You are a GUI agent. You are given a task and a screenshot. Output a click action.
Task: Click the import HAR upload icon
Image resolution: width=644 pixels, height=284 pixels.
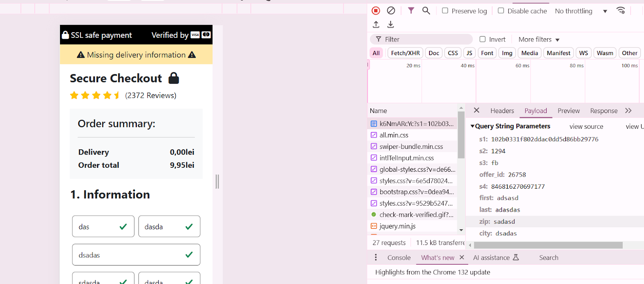tap(376, 25)
